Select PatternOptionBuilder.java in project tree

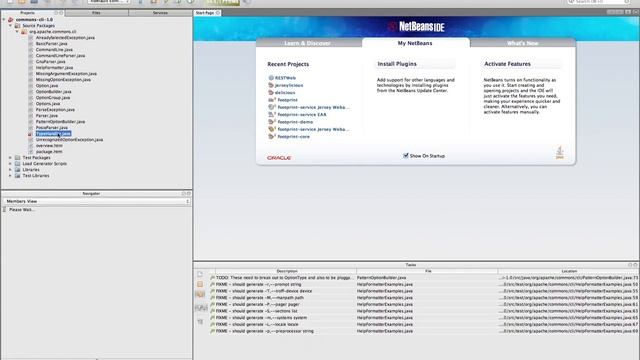(x=60, y=122)
